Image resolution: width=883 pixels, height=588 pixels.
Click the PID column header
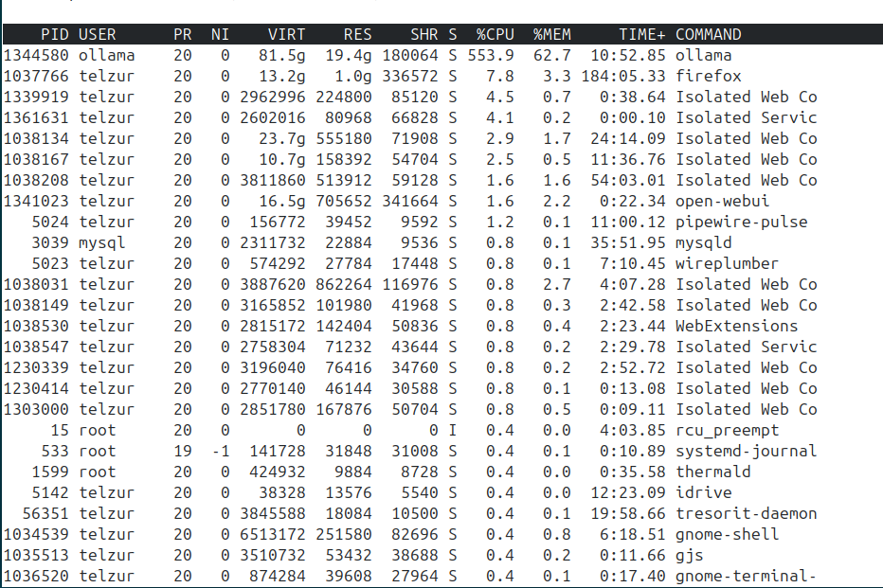pyautogui.click(x=55, y=34)
